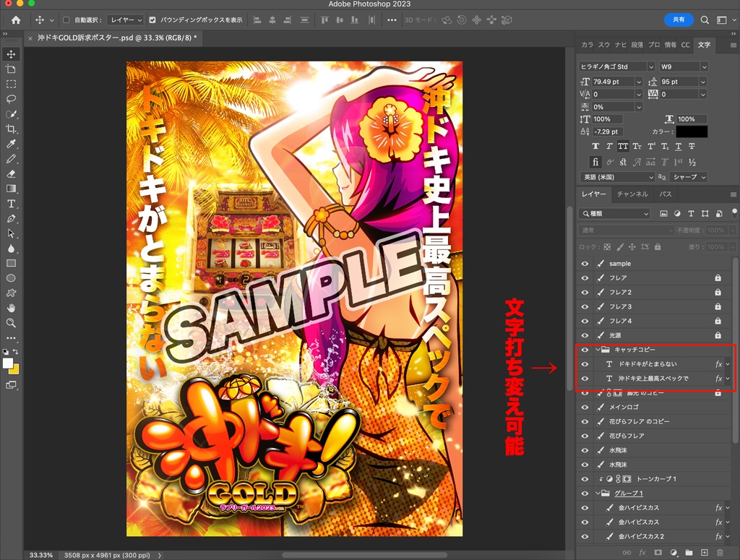The image size is (740, 560).
Task: Switch to the チャンネル tab
Action: 632,194
